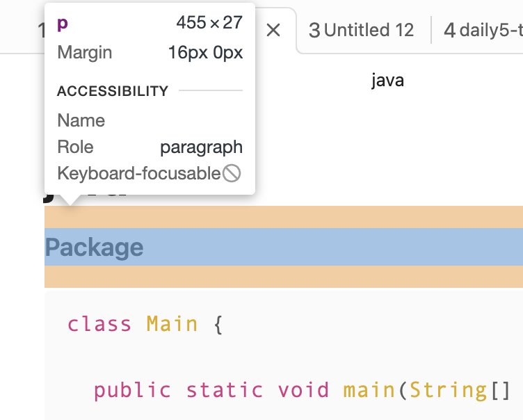This screenshot has height=420, width=523.
Task: Click the 455 × 27 dimensions value
Action: [x=209, y=23]
